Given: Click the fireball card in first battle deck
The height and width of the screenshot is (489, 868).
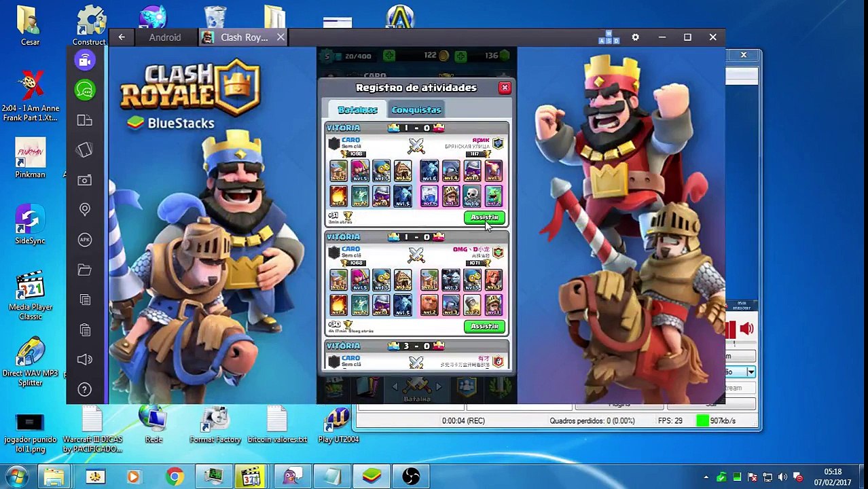Looking at the screenshot, I should point(338,196).
